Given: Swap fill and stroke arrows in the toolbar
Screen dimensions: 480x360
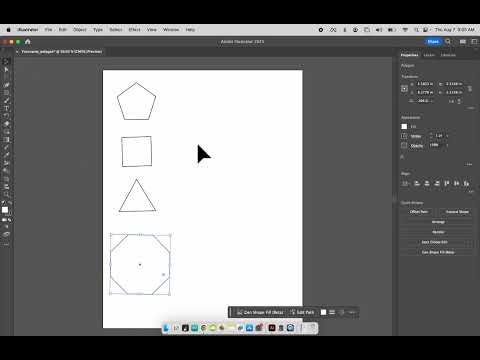Looking at the screenshot, I should (10, 203).
